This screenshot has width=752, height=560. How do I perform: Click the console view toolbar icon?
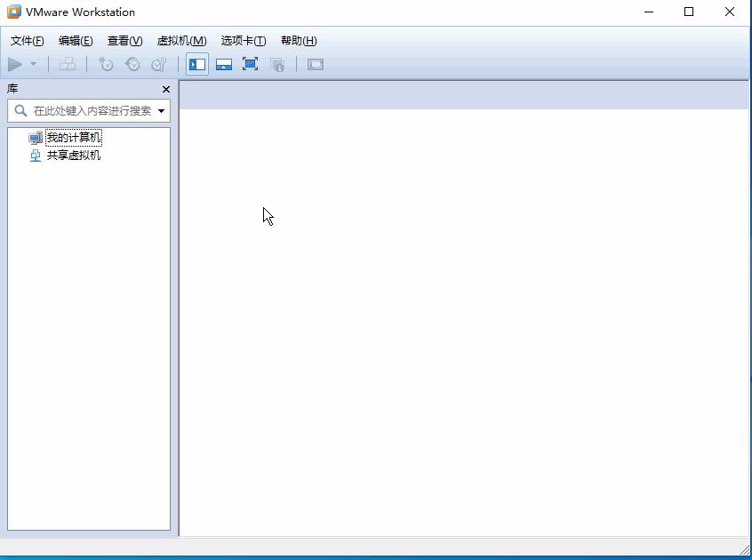(x=316, y=64)
